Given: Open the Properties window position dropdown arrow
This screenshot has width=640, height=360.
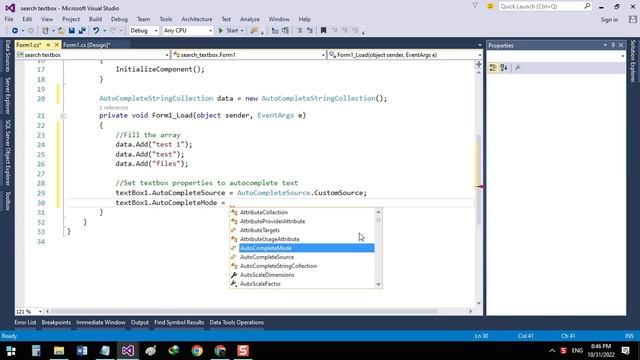Looking at the screenshot, I should tap(605, 45).
